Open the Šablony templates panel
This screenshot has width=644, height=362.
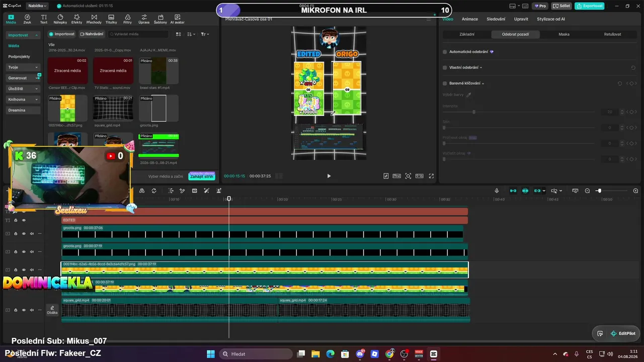coord(160,19)
